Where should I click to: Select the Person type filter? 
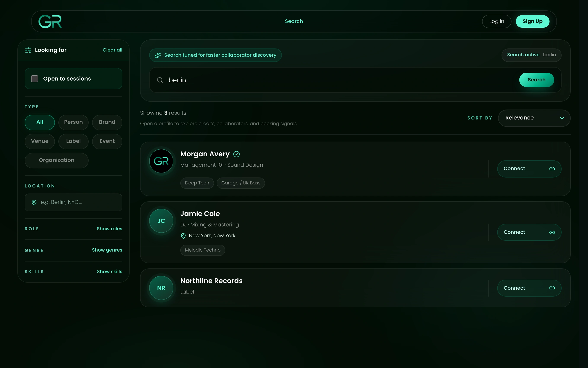coord(73,122)
